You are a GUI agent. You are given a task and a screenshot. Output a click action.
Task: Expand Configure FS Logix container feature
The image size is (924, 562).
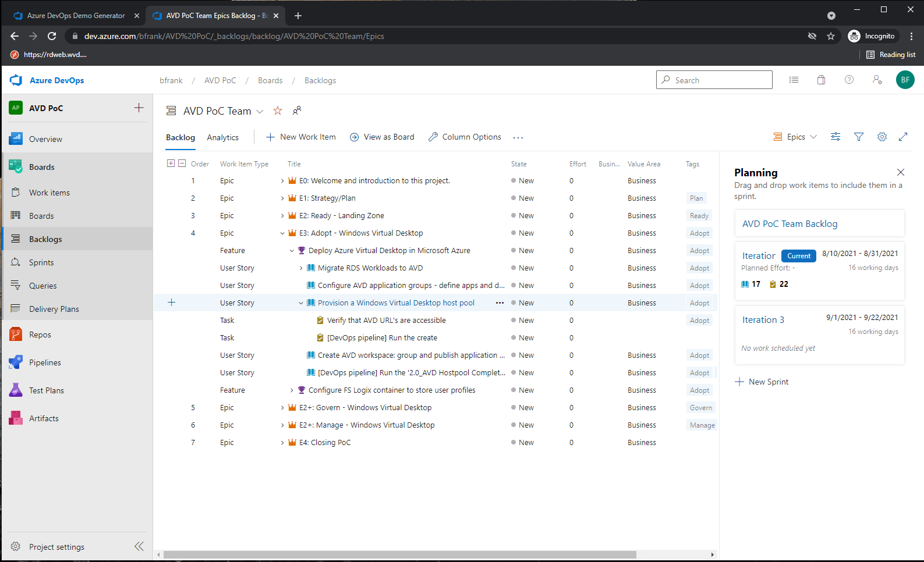click(x=292, y=390)
